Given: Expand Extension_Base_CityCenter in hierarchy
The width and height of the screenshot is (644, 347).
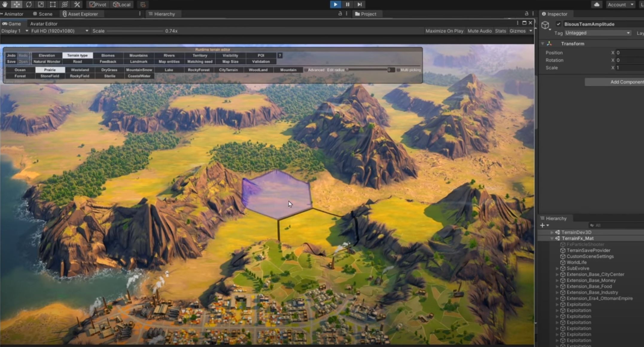Looking at the screenshot, I should [x=557, y=274].
